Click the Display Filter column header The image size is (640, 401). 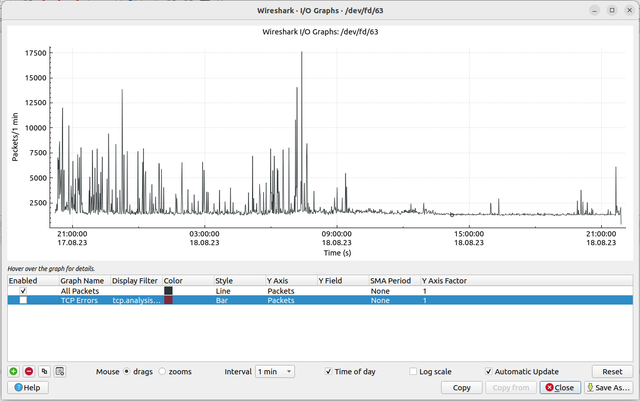point(136,281)
